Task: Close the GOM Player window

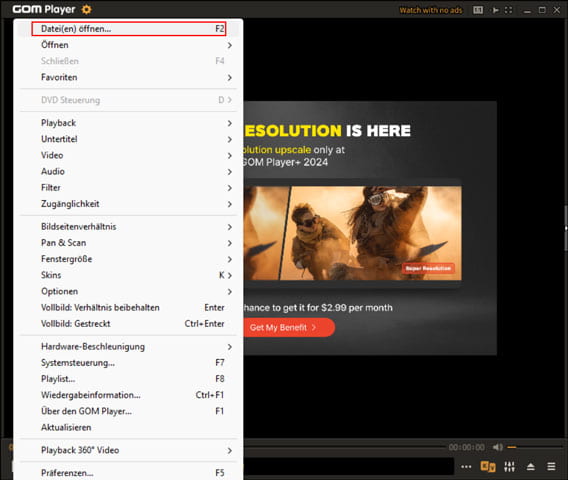Action: [557, 10]
